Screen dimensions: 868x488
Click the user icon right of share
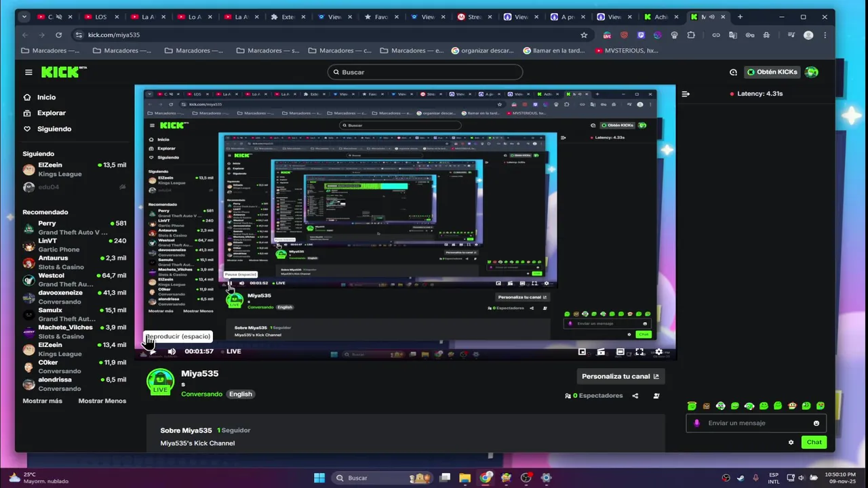click(x=656, y=396)
